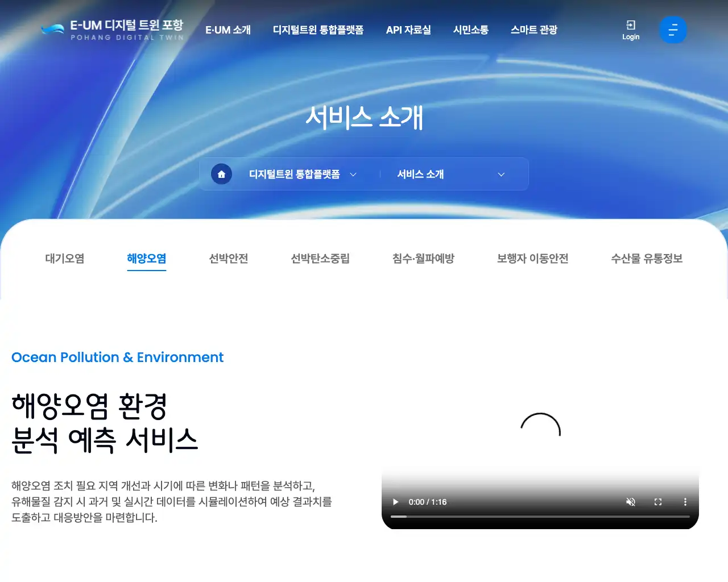Play the ocean pollution video
This screenshot has width=728, height=582.
click(396, 502)
